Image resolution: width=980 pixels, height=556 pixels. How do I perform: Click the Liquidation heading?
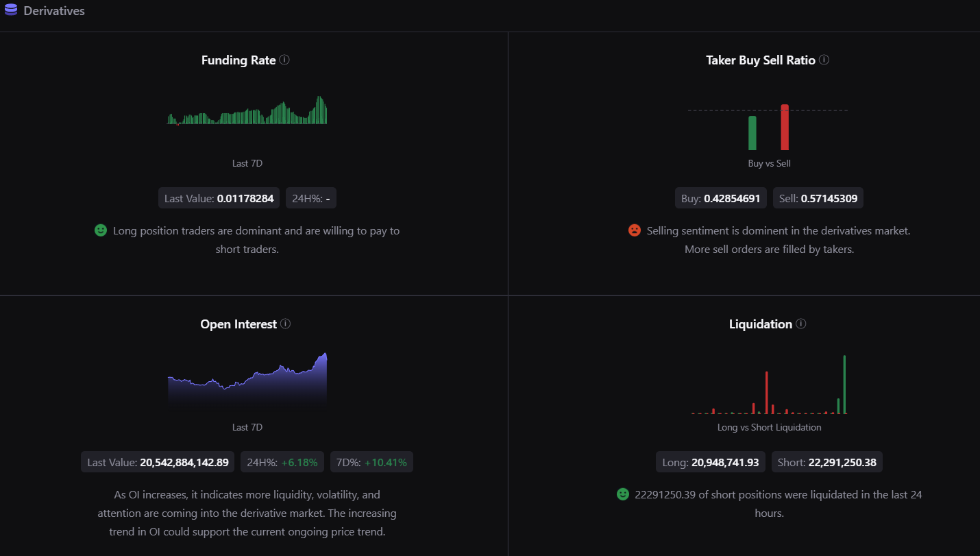coord(761,324)
